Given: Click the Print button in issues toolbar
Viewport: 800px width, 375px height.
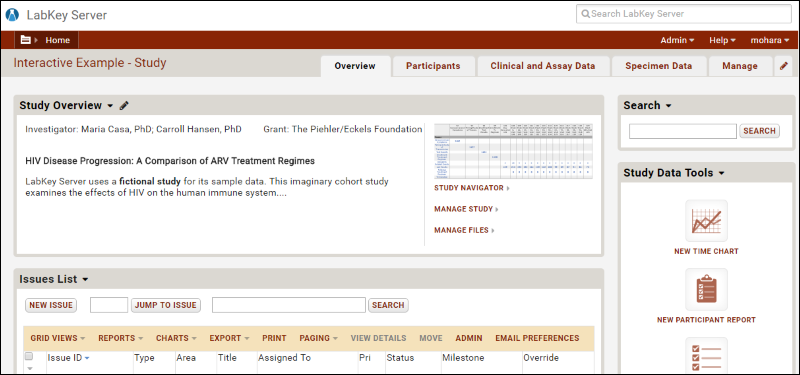Looking at the screenshot, I should 274,338.
